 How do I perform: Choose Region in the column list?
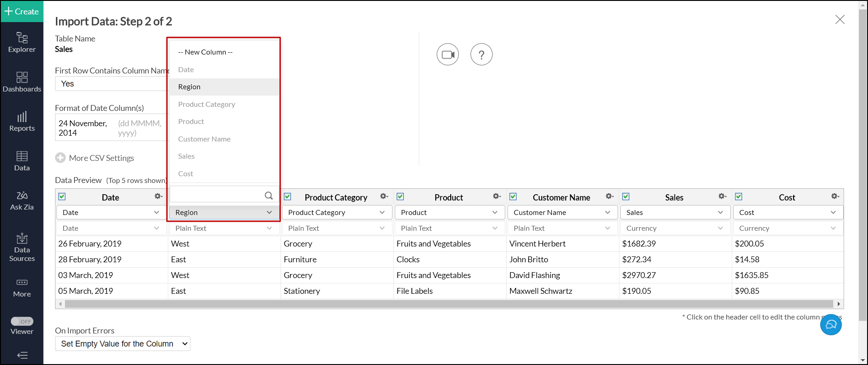point(189,87)
